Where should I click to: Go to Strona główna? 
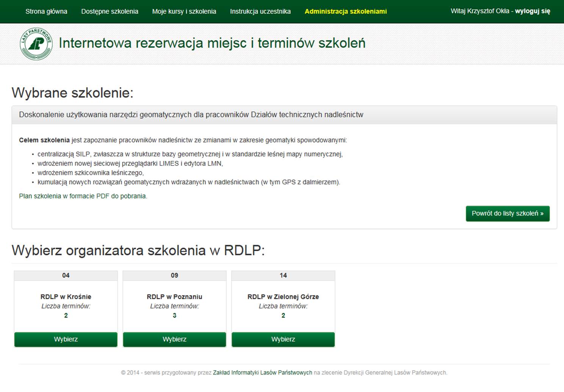[46, 11]
